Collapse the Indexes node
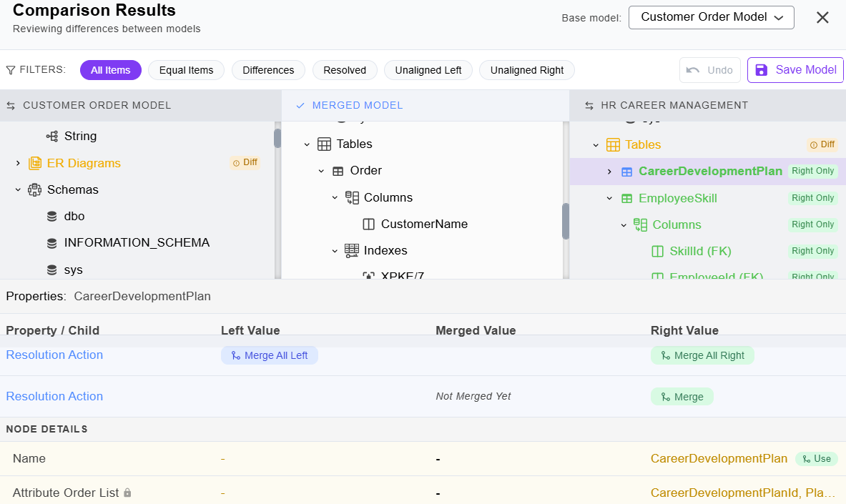 click(x=335, y=251)
